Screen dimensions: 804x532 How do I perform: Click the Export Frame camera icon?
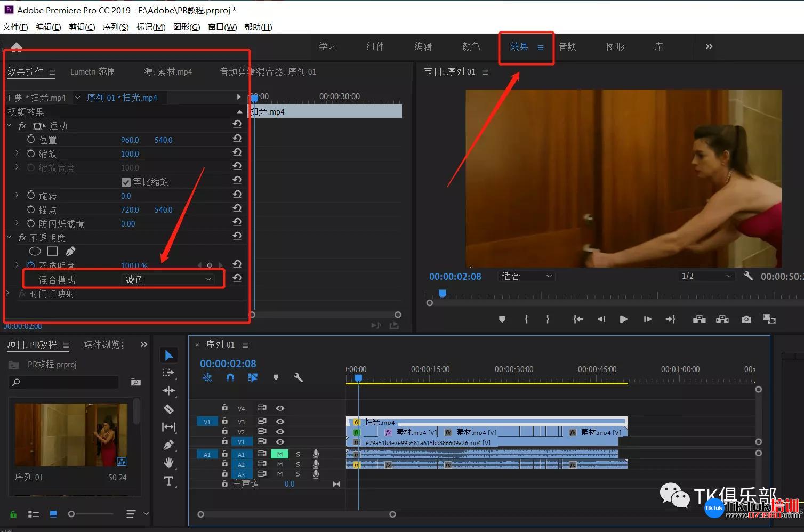pyautogui.click(x=746, y=319)
